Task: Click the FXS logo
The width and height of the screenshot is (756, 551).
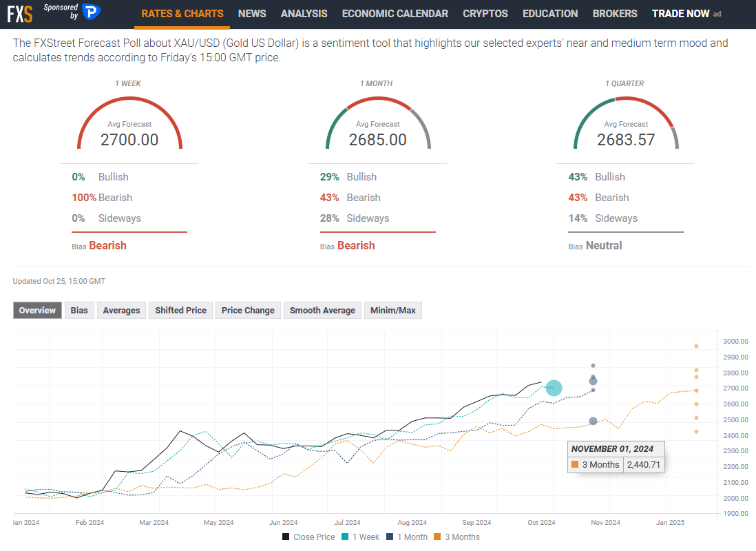Action: point(18,12)
